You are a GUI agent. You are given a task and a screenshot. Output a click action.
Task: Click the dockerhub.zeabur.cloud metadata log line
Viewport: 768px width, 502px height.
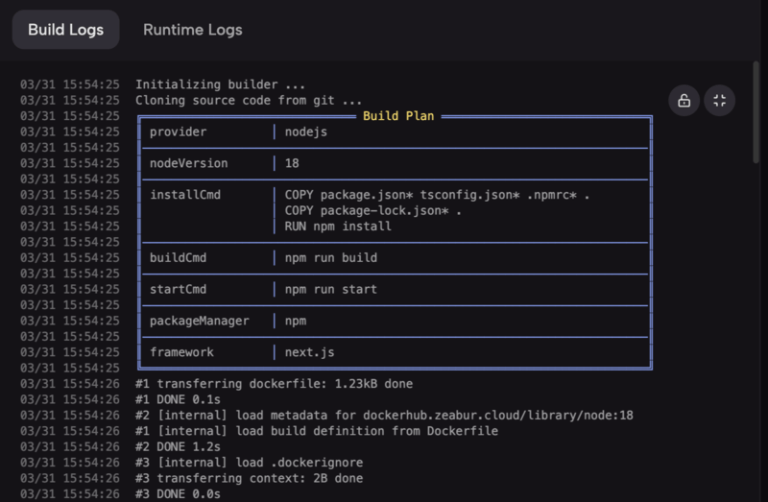[x=384, y=415]
